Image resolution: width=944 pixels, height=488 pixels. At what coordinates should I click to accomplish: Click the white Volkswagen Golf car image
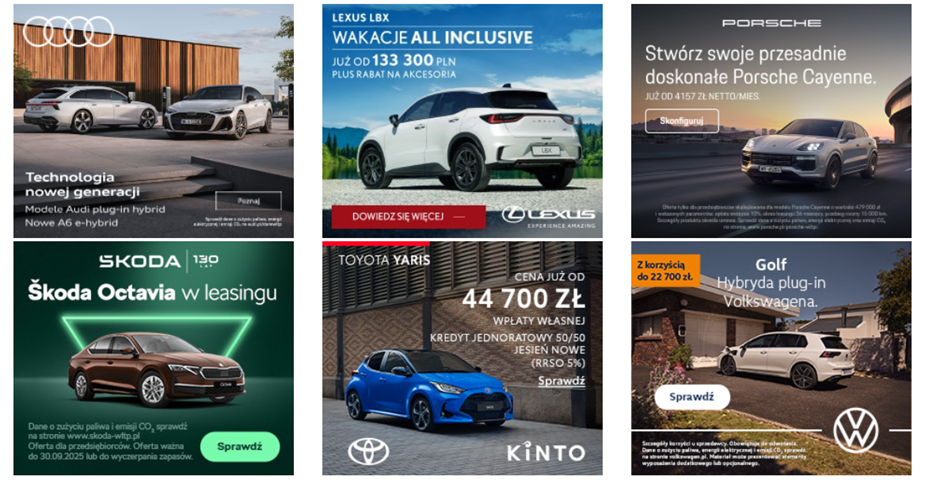[786, 359]
